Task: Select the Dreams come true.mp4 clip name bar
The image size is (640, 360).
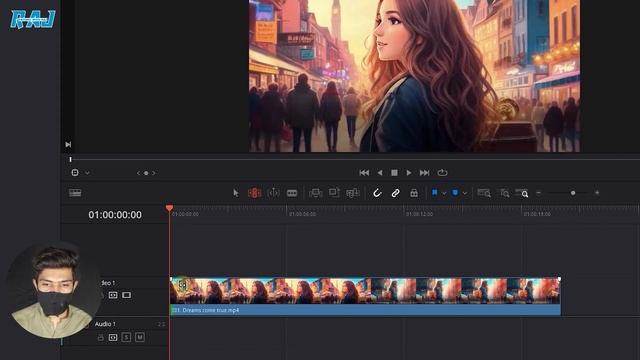Action: (x=365, y=310)
